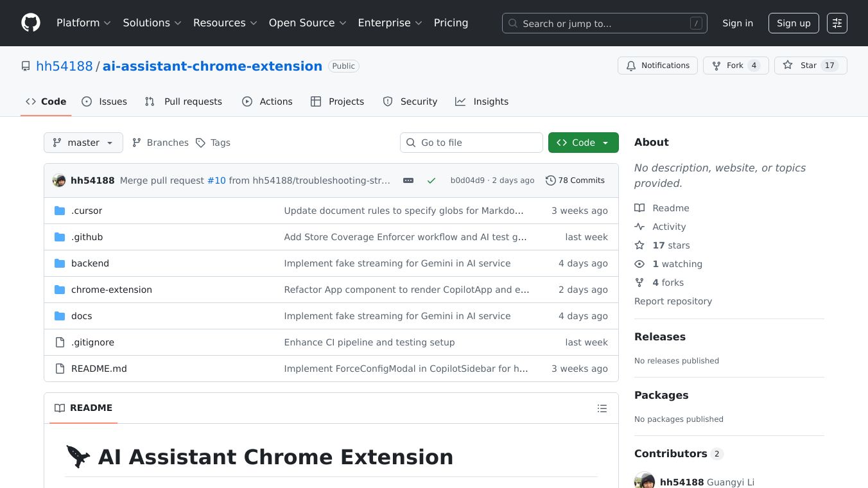Expand the green Code button dropdown
This screenshot has width=868, height=488.
point(603,143)
